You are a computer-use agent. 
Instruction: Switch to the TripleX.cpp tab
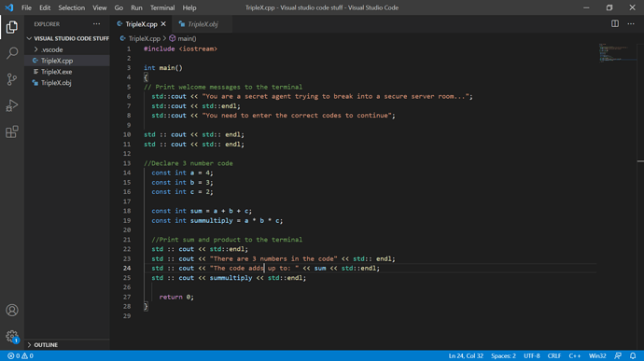tap(141, 24)
